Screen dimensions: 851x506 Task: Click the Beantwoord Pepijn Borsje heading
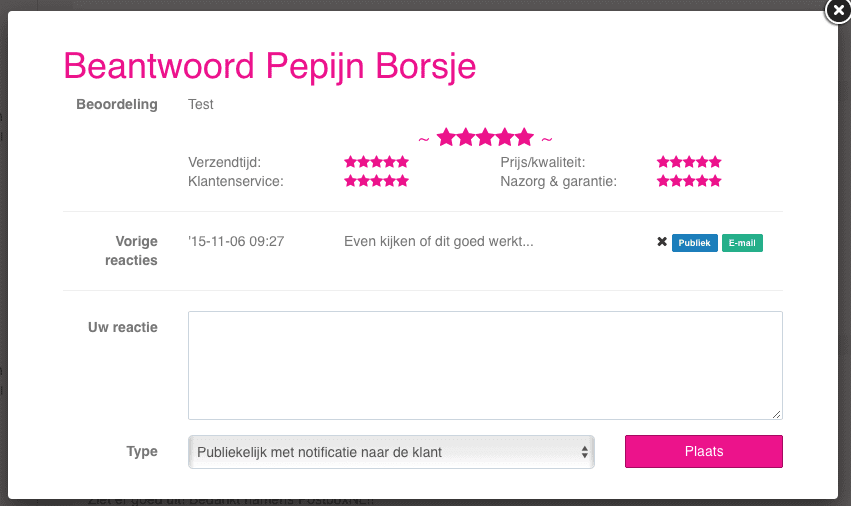(270, 66)
